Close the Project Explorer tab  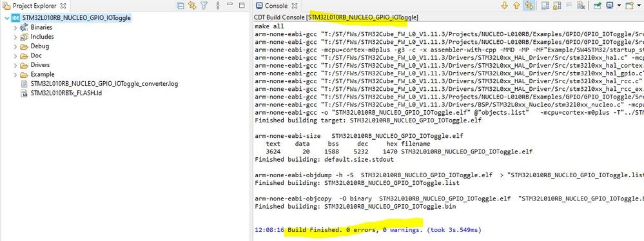[63, 6]
